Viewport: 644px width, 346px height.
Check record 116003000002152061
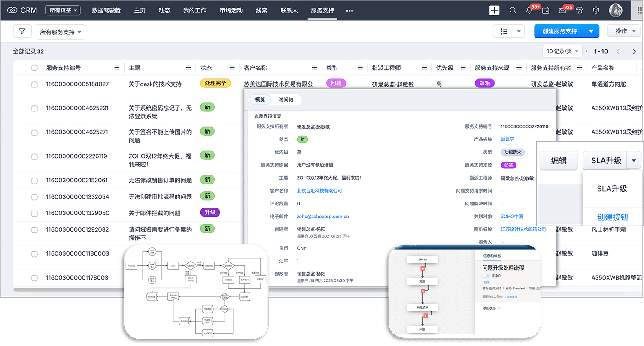34,181
